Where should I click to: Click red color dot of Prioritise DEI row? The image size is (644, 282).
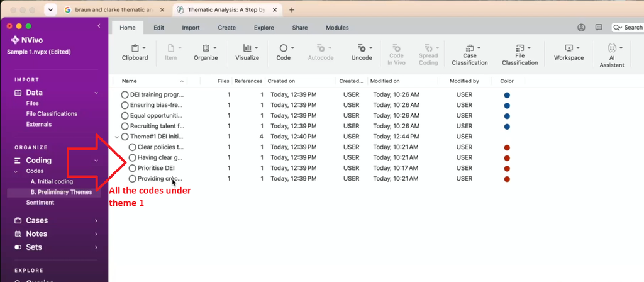(507, 169)
